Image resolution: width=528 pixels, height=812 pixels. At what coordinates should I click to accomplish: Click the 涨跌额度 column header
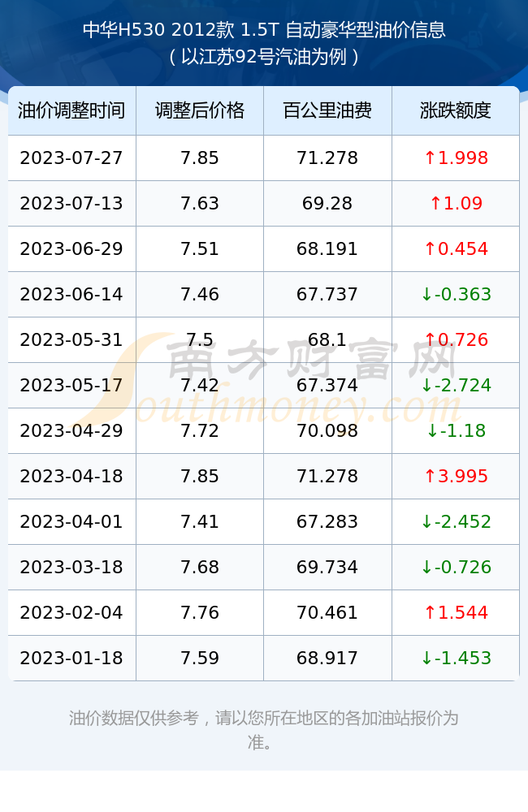(x=456, y=110)
